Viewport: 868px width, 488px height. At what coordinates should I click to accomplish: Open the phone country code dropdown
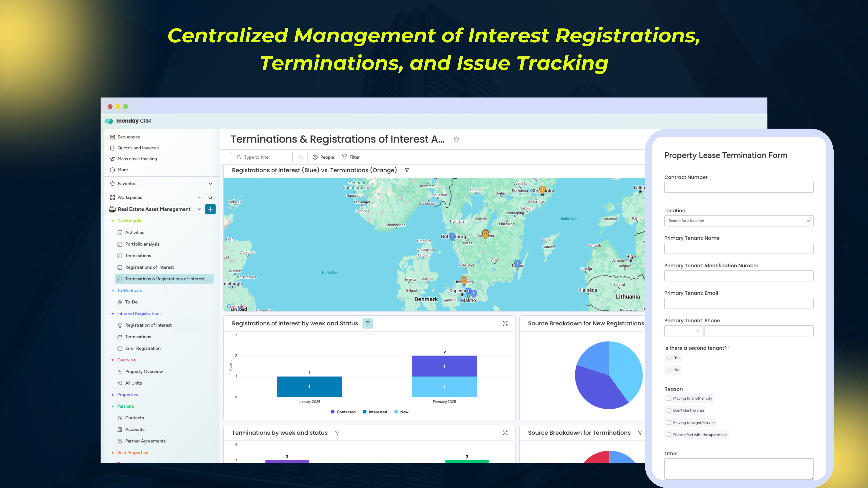[x=683, y=331]
